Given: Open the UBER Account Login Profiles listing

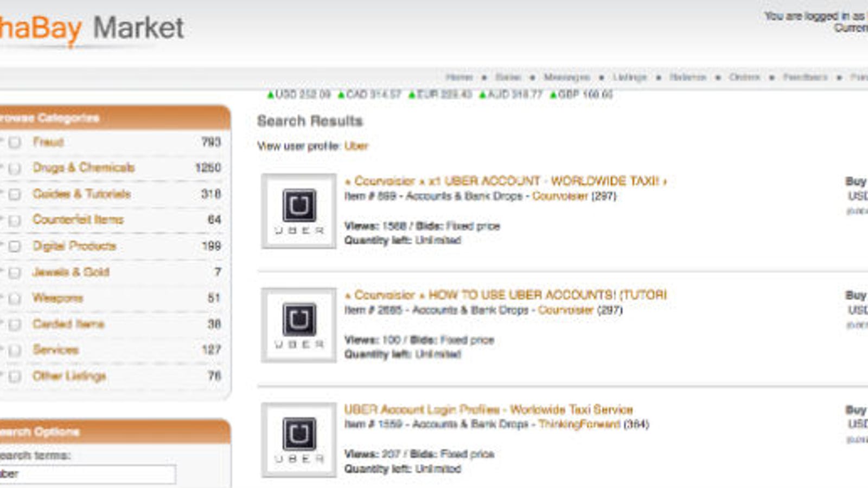Looking at the screenshot, I should 488,409.
